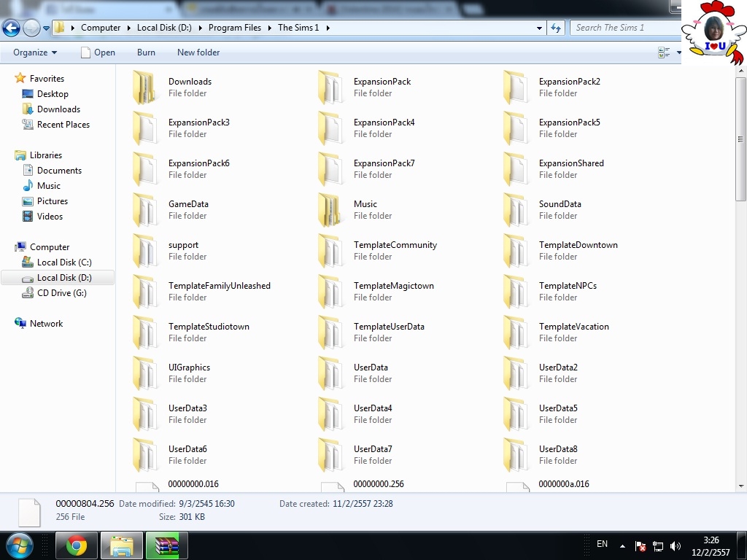Select Computer in the address breadcrumb
747x560 pixels.
pyautogui.click(x=101, y=28)
